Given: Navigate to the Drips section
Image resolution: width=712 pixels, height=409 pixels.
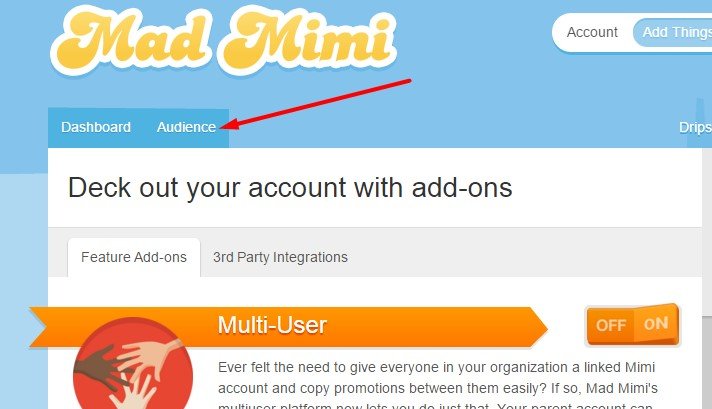Looking at the screenshot, I should click(695, 127).
